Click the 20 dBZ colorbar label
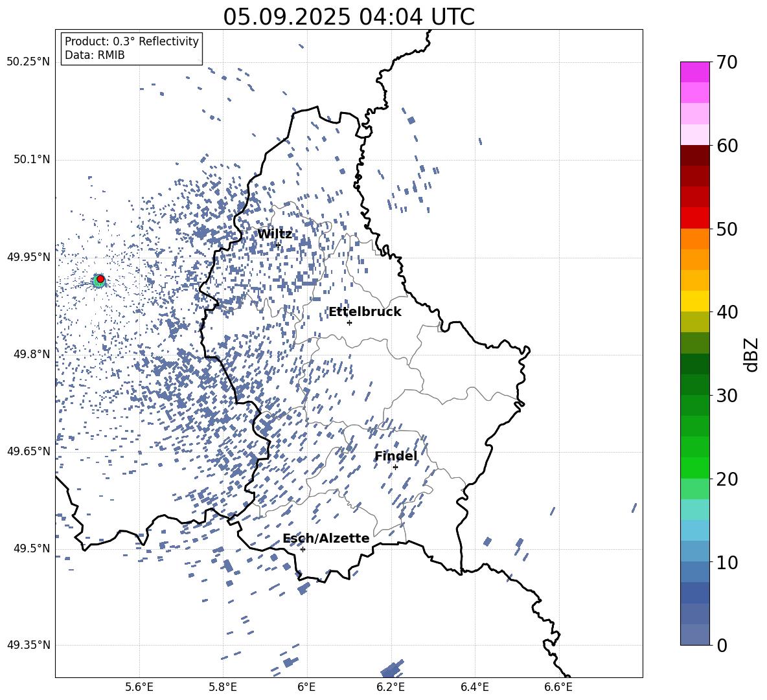This screenshot has height=700, width=767. pyautogui.click(x=727, y=479)
